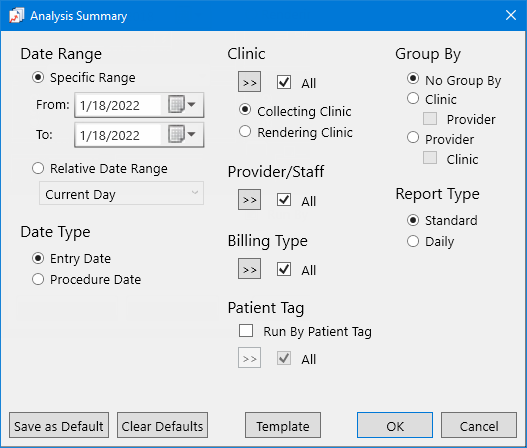This screenshot has height=448, width=527.
Task: Expand the Current Day dropdown
Action: [121, 193]
